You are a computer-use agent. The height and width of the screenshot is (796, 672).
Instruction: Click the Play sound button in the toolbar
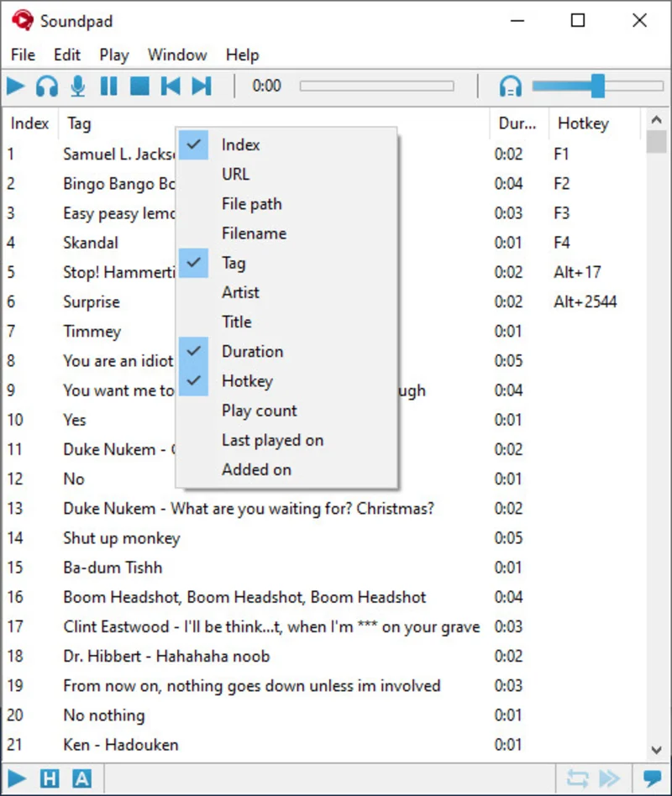pos(16,86)
